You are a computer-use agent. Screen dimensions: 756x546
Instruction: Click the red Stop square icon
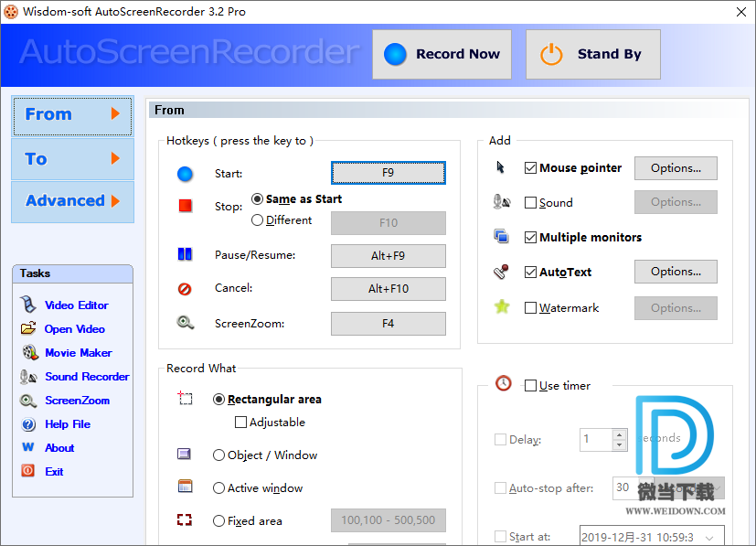(x=186, y=206)
